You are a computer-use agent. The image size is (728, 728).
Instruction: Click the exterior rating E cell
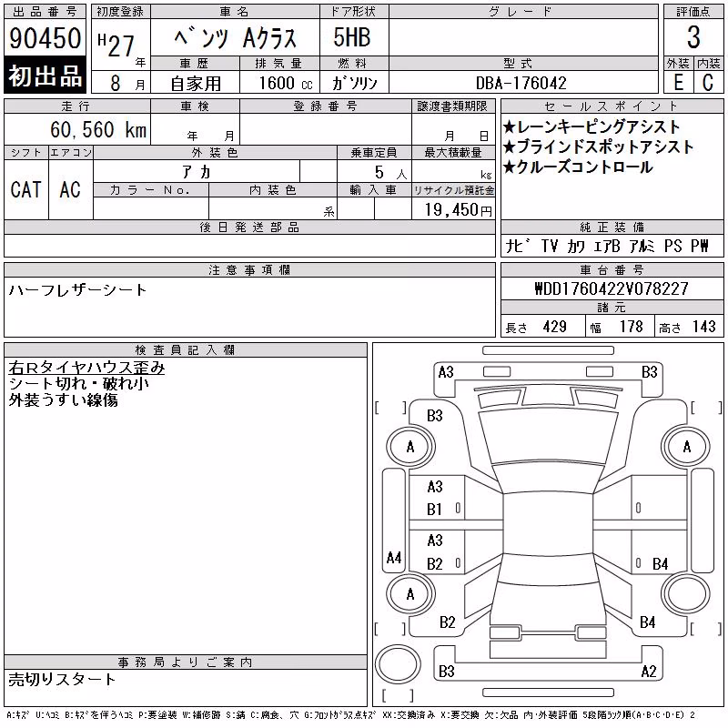click(678, 83)
